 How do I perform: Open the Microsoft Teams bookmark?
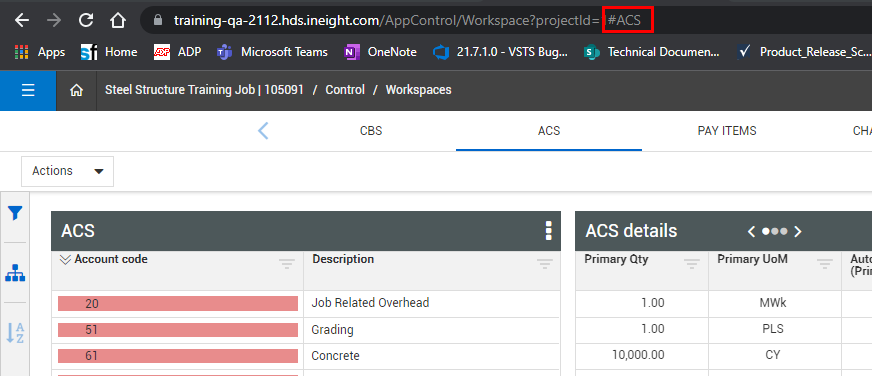click(272, 52)
